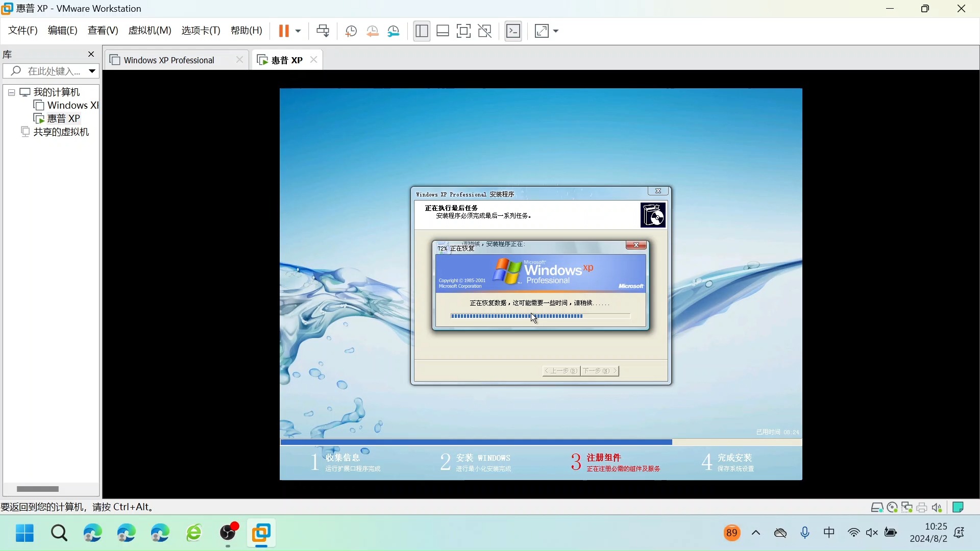Click the 下一步 next button
The image size is (980, 551).
pos(600,371)
